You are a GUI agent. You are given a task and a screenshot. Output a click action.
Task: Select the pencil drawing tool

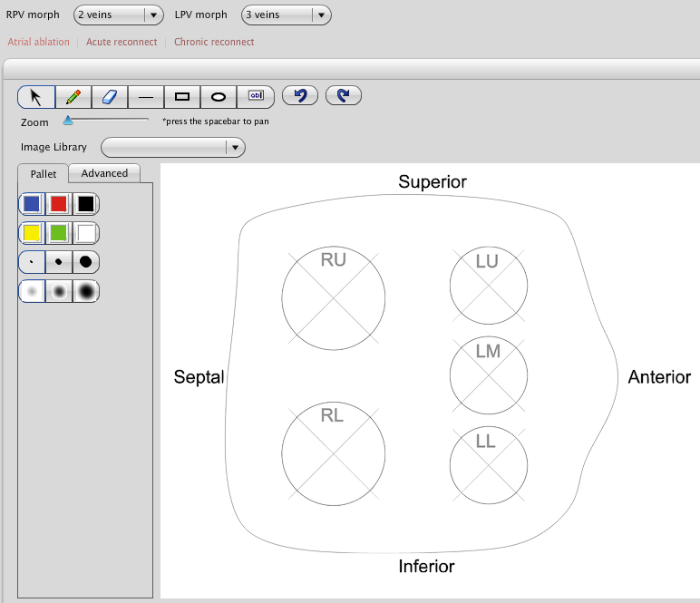tap(73, 97)
